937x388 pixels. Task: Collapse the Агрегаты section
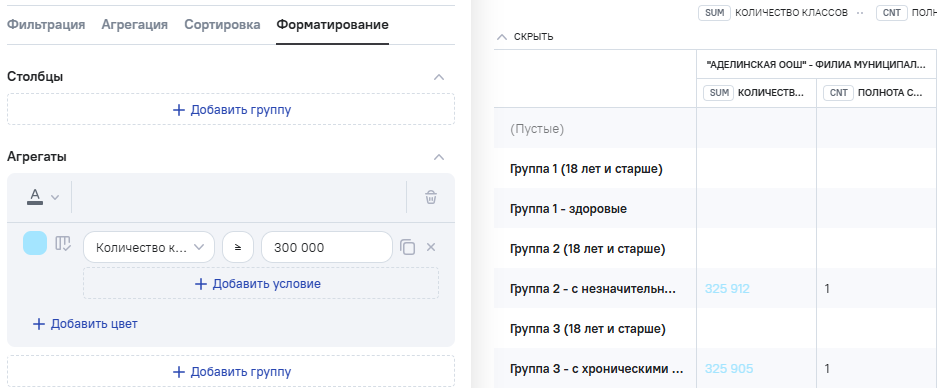pos(439,157)
